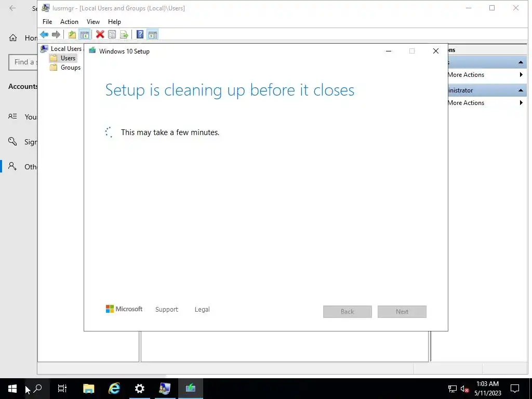The height and width of the screenshot is (399, 532).
Task: Open taskbar Search magnifier
Action: (x=37, y=389)
